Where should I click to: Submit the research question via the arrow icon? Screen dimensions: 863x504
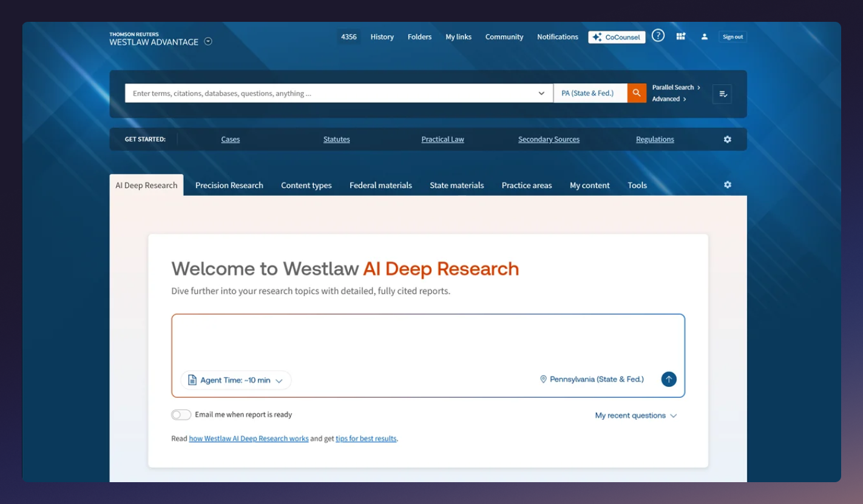(668, 379)
